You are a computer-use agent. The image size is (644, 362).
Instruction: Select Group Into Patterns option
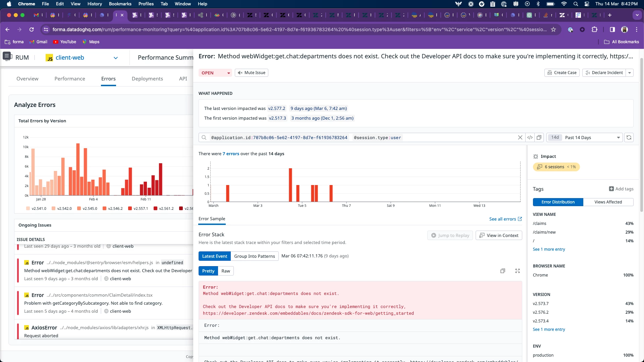tap(255, 256)
